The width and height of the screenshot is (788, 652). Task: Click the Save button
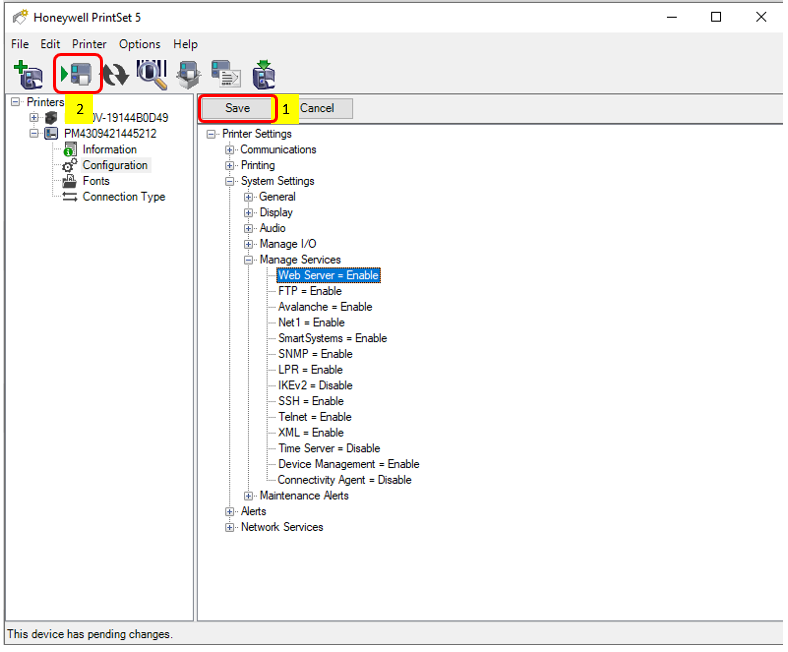tap(237, 108)
